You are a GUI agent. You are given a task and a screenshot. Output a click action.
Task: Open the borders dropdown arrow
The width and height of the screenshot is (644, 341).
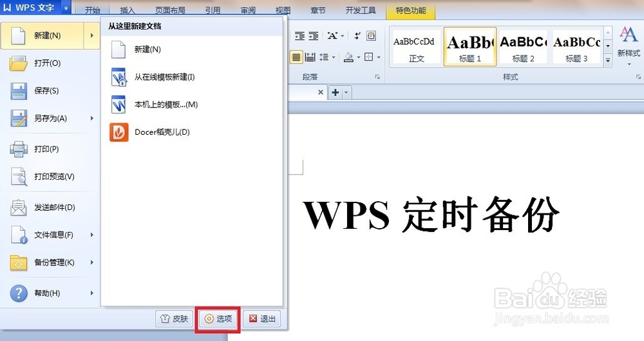pyautogui.click(x=378, y=57)
